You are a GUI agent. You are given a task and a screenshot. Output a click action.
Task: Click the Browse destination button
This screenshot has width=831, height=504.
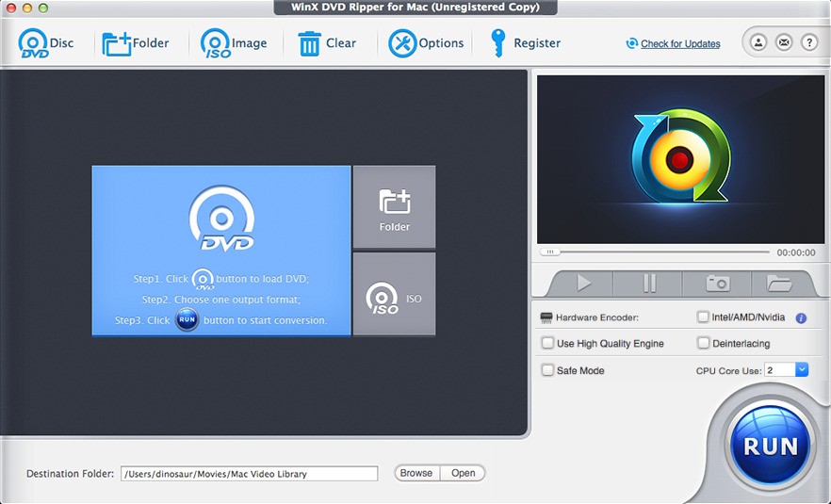point(416,473)
